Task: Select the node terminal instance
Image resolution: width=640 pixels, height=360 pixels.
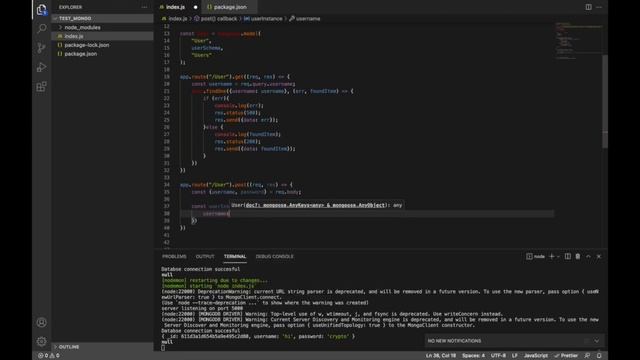Action: tap(536, 256)
